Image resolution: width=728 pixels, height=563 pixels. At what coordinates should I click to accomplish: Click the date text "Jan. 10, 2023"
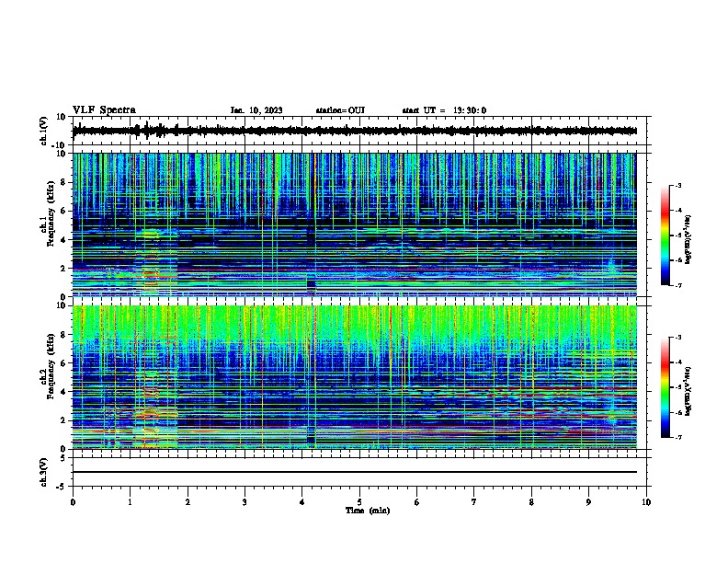256,110
